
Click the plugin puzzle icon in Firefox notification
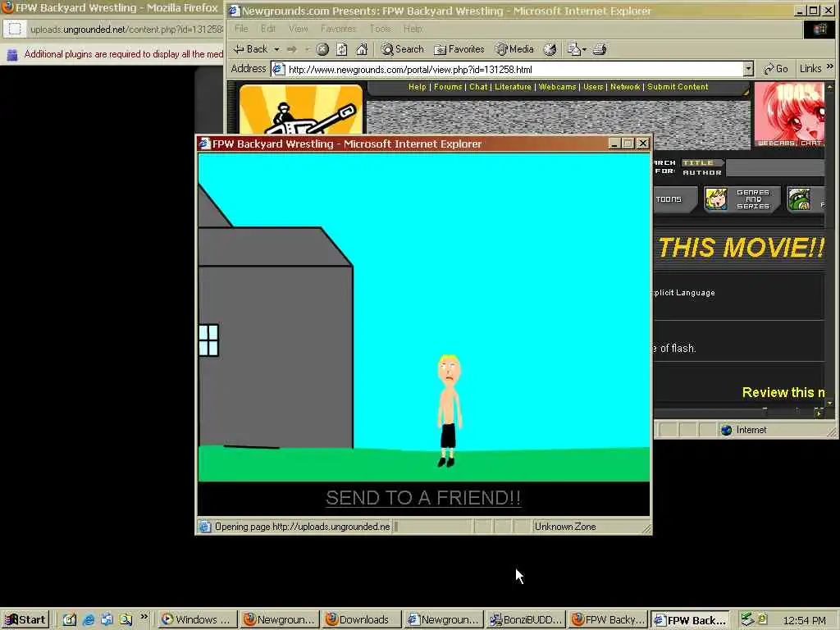(x=11, y=54)
